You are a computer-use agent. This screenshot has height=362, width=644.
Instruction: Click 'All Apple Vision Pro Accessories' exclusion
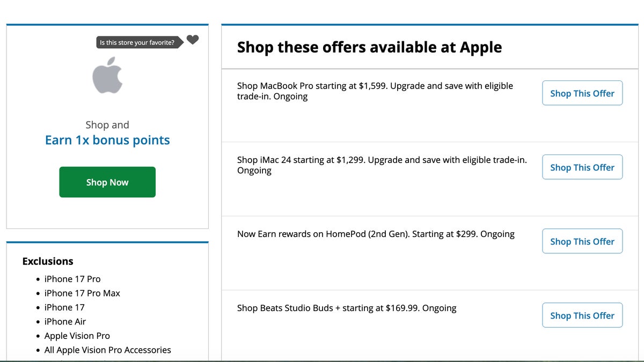click(x=107, y=350)
